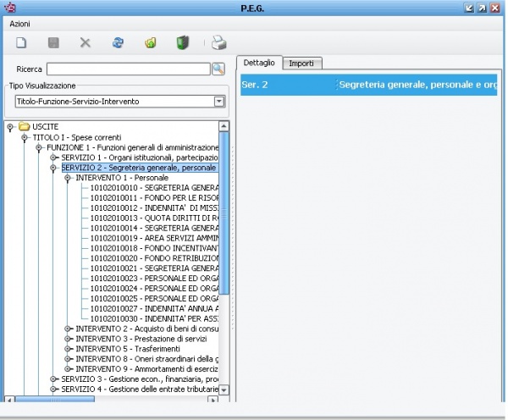This screenshot has height=420, width=508.
Task: Click the green exit door icon
Action: (182, 42)
